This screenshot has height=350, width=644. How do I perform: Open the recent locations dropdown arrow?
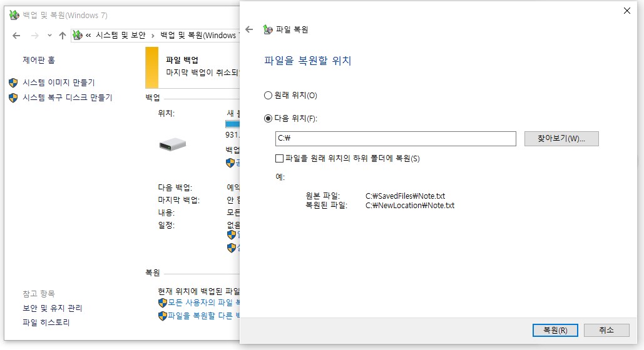pos(49,36)
